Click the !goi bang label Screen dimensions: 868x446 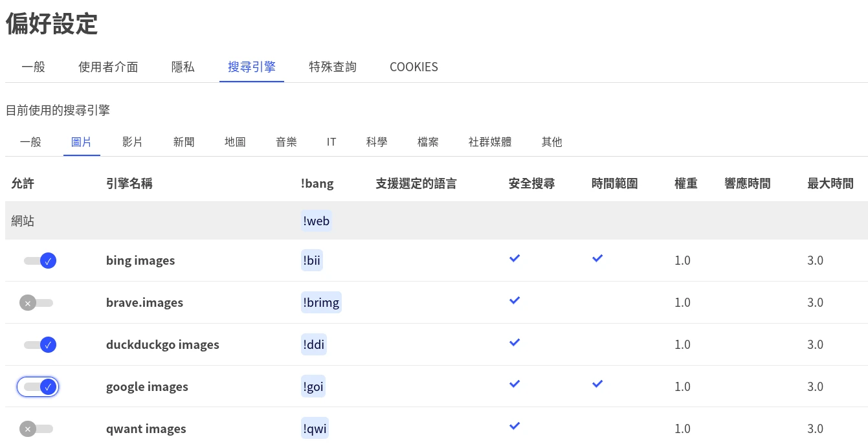point(313,387)
